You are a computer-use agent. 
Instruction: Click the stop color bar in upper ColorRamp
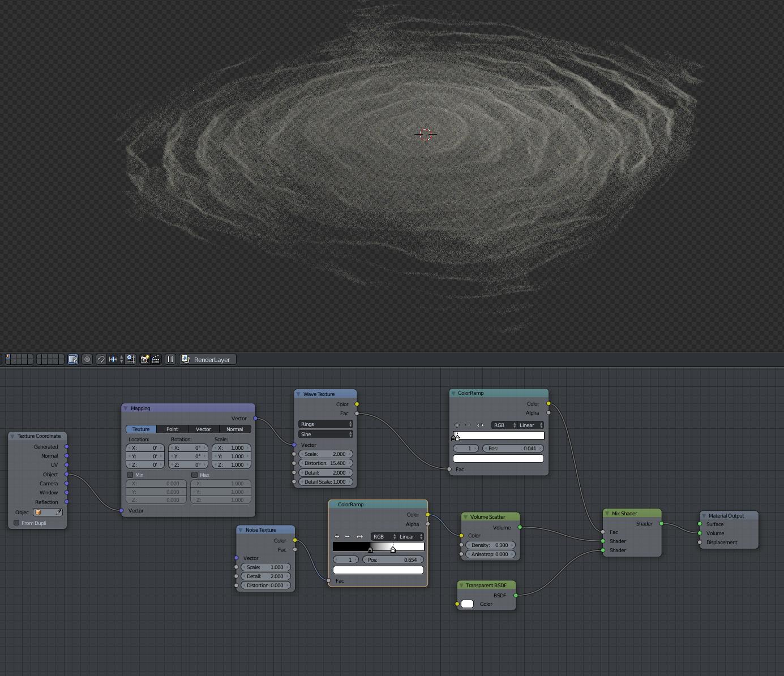coord(498,459)
